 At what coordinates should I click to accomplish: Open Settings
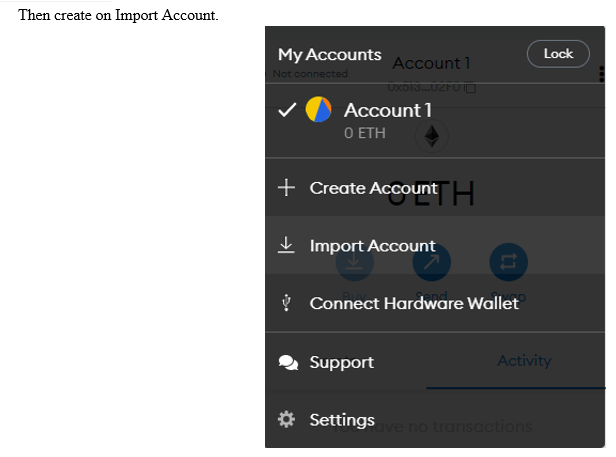[435, 419]
